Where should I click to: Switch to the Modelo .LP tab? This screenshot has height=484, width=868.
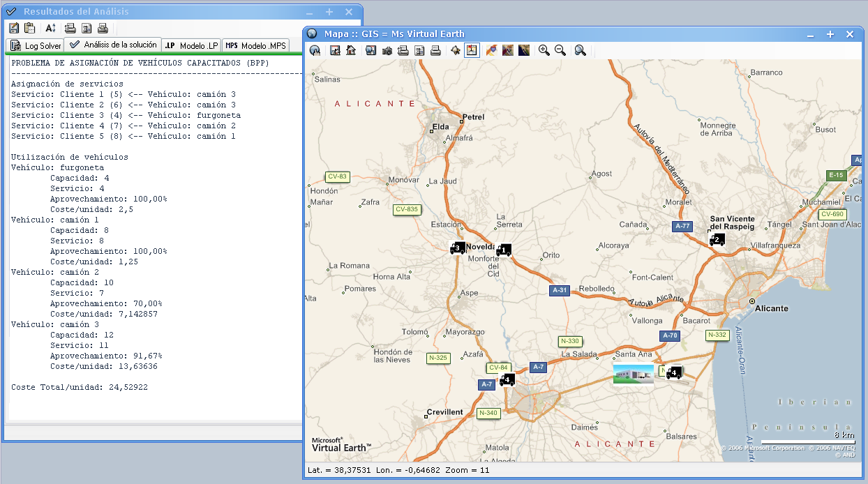[x=191, y=45]
